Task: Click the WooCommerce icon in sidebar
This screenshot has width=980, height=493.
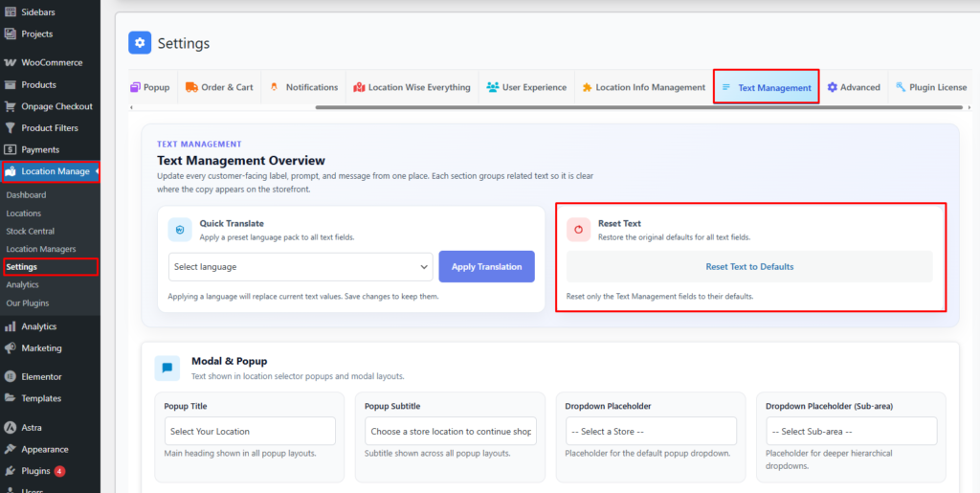Action: tap(10, 62)
